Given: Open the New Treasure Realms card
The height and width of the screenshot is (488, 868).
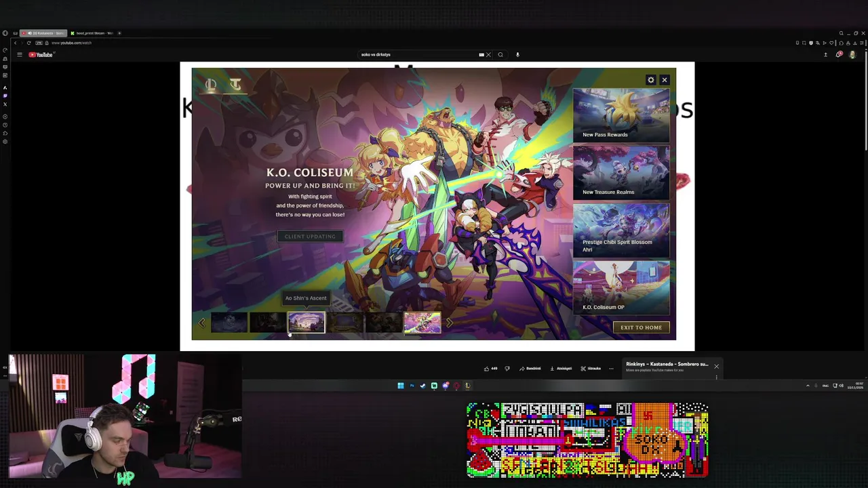Looking at the screenshot, I should (x=621, y=173).
